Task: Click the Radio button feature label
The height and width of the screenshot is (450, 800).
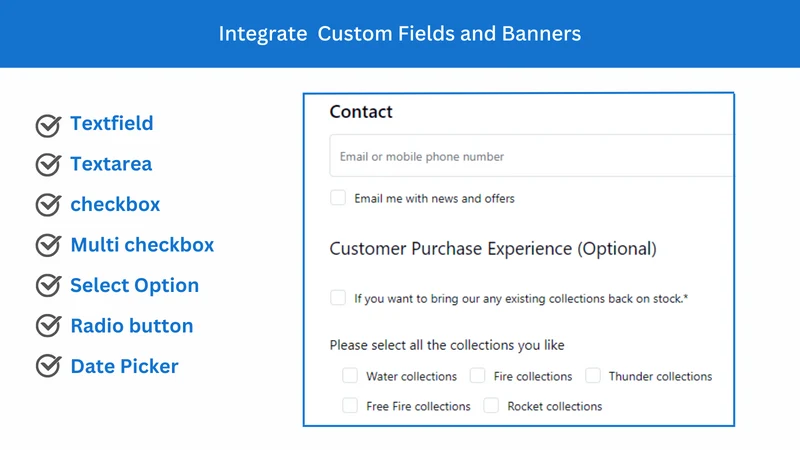Action: 132,326
